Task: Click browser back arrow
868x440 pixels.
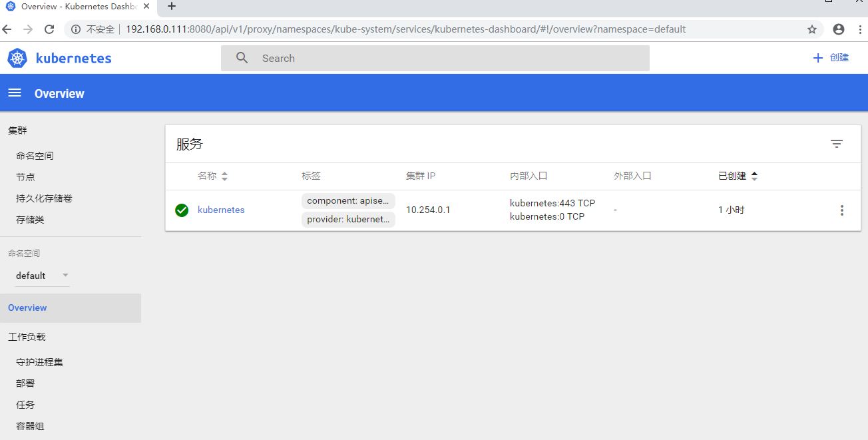Action: click(7, 29)
